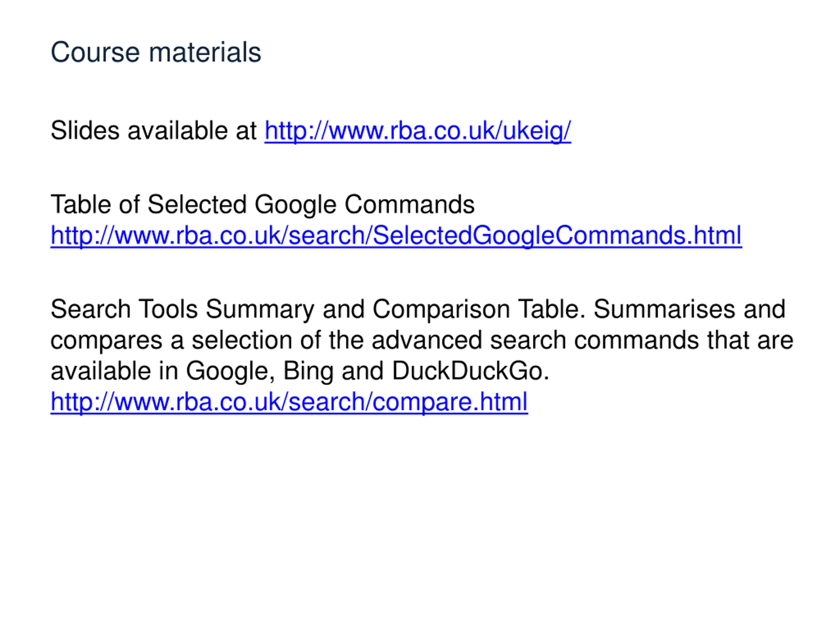Viewport: 840px width, 630px height.
Task: Select the word 'Slides' in the first line
Action: coord(85,131)
